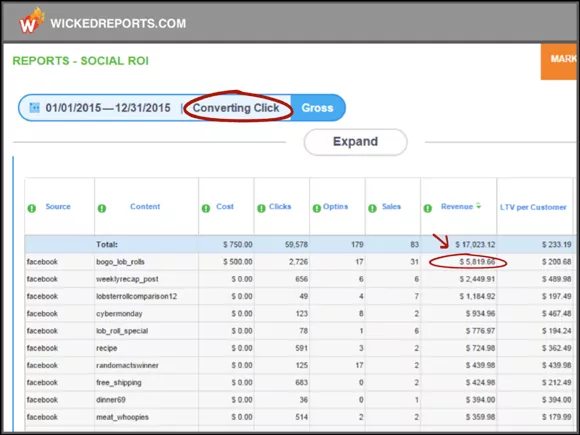Click green info icon beside Cost header
This screenshot has height=435, width=580.
[206, 208]
